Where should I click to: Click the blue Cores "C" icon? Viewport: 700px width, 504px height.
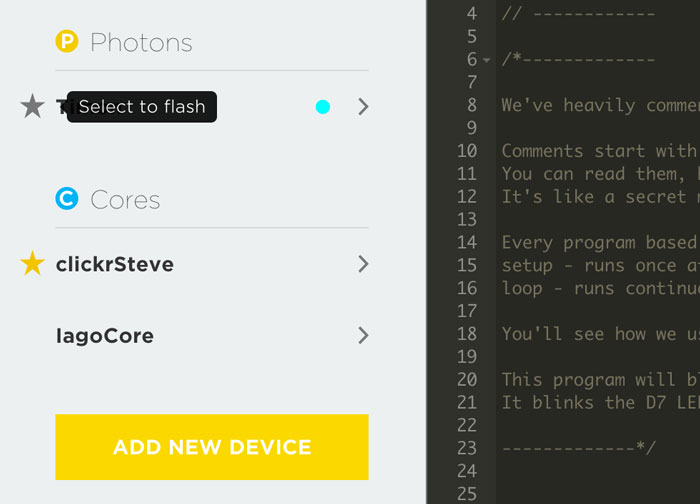pos(67,200)
